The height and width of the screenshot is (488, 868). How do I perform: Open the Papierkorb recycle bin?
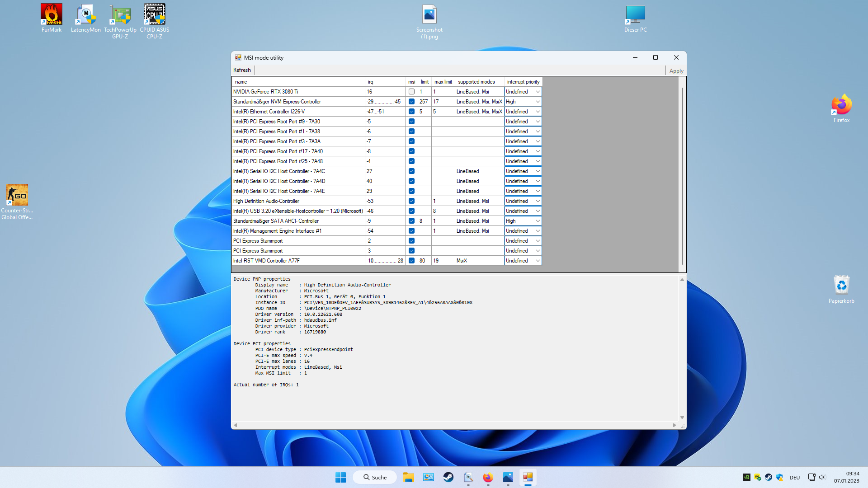tap(841, 286)
